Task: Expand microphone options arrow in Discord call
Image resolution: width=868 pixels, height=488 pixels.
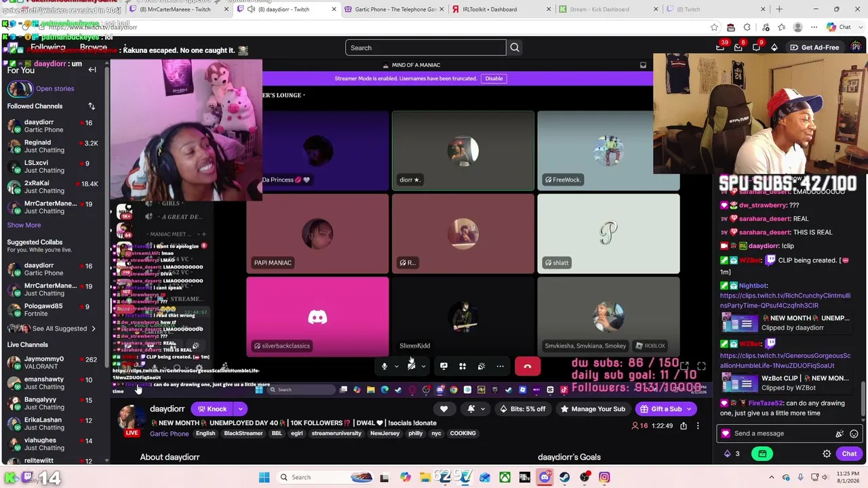Action: (396, 367)
